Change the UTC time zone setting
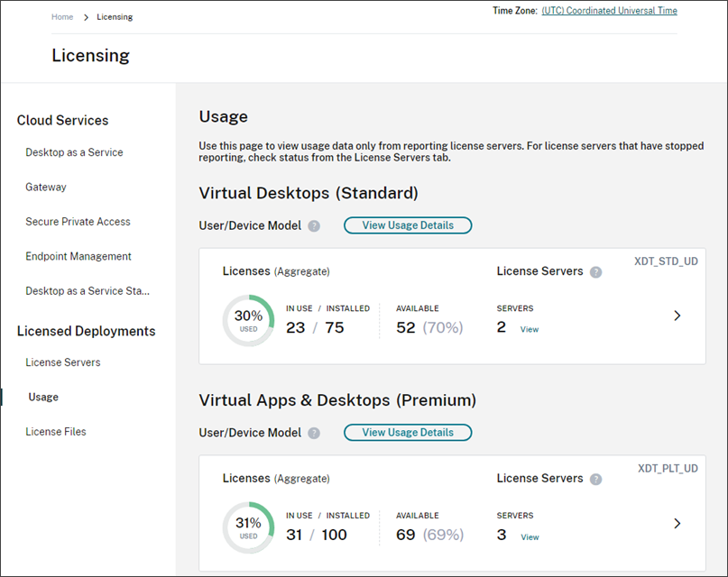Image resolution: width=728 pixels, height=577 pixels. coord(609,11)
